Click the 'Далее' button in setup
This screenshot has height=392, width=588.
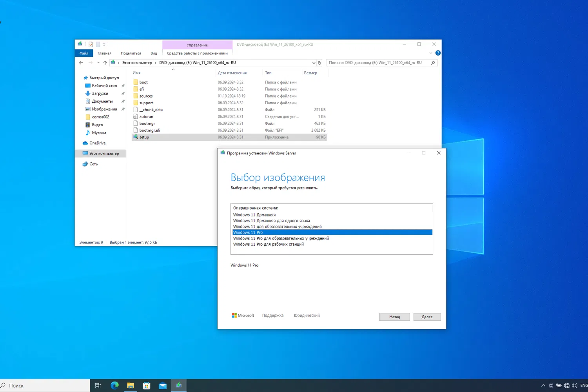point(427,317)
